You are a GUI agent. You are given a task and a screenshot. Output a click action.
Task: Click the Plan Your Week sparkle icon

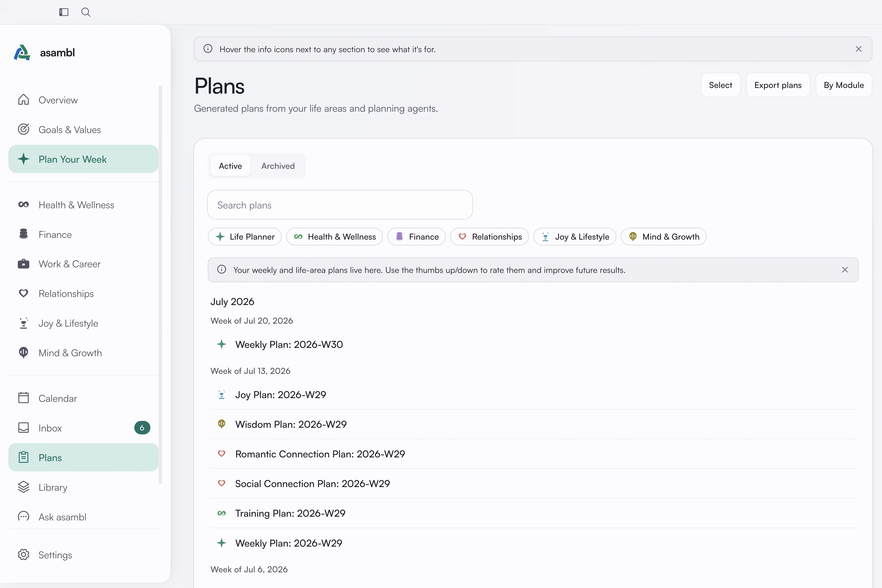(x=24, y=159)
